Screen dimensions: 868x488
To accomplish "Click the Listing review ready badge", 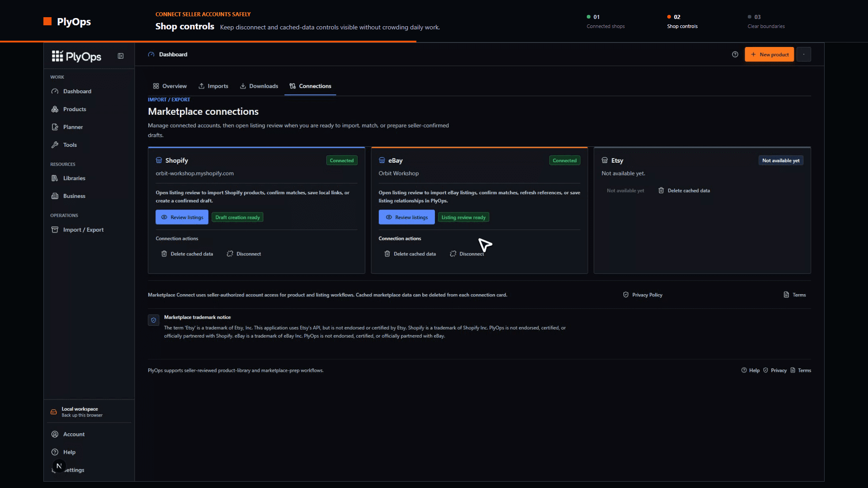I will 463,217.
